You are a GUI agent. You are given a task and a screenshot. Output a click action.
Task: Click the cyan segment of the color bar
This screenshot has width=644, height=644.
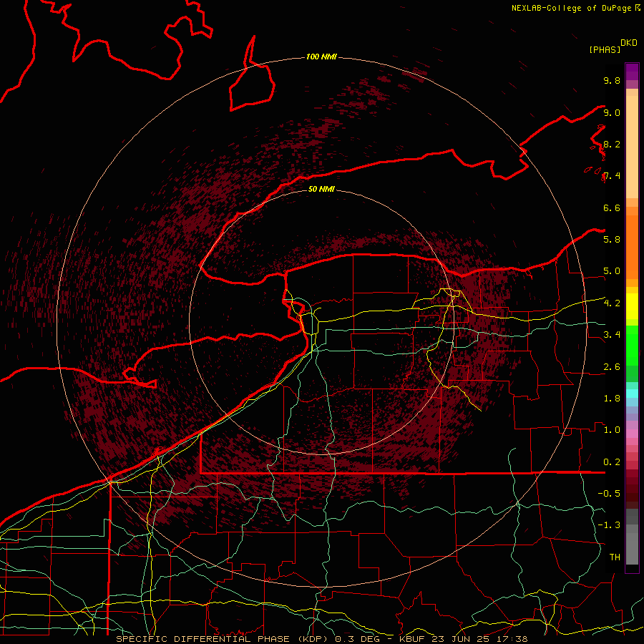point(632,394)
